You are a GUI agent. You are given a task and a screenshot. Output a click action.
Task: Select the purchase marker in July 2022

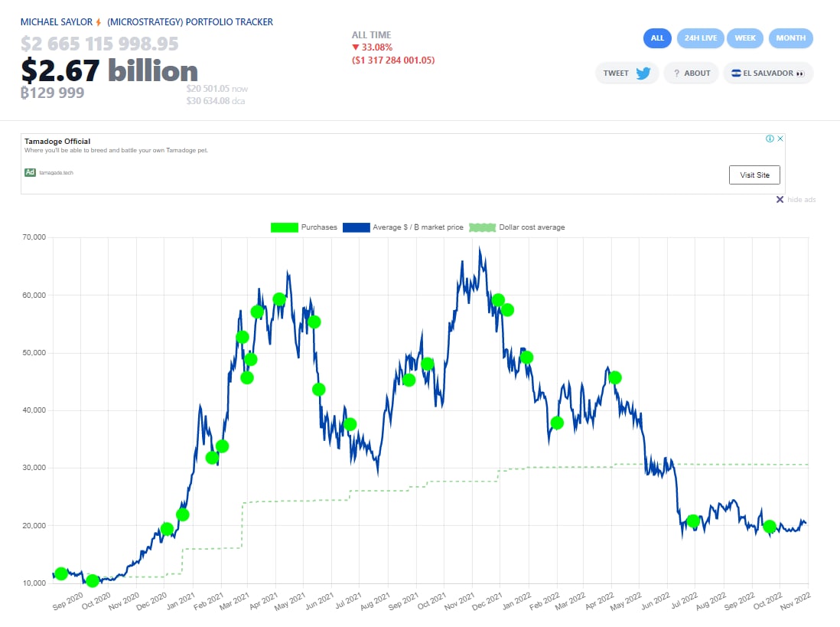(693, 521)
